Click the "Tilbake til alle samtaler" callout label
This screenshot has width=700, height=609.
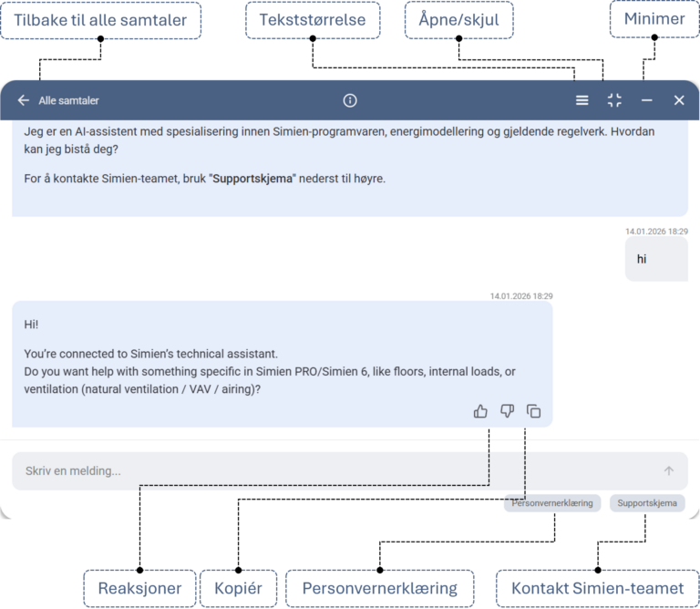click(x=100, y=20)
